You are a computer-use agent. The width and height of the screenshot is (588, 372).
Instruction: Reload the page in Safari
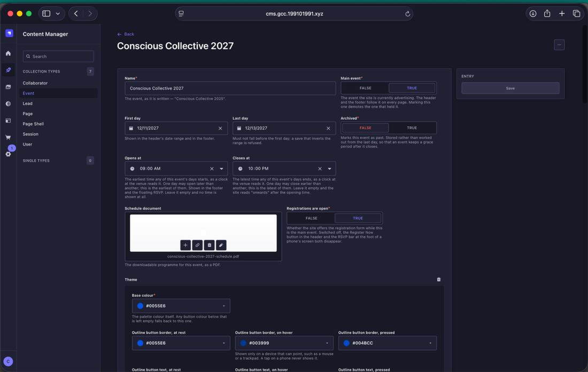[x=408, y=14]
